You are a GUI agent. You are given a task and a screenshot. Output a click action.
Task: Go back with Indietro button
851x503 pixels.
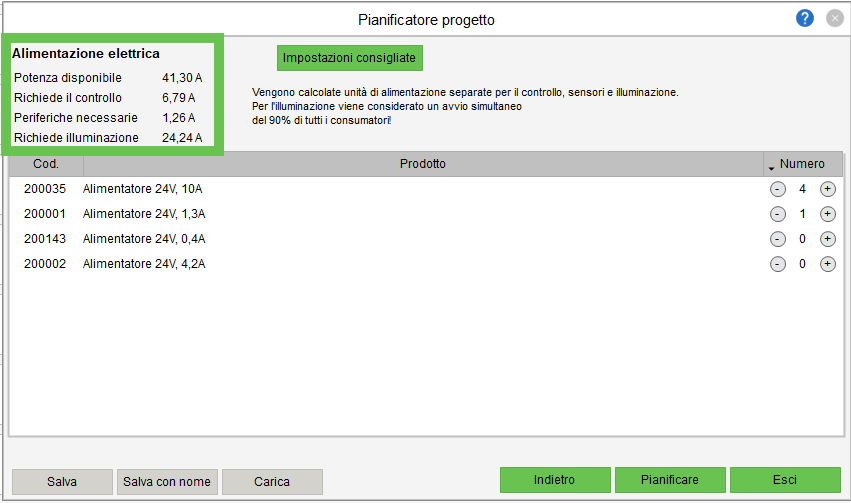554,480
